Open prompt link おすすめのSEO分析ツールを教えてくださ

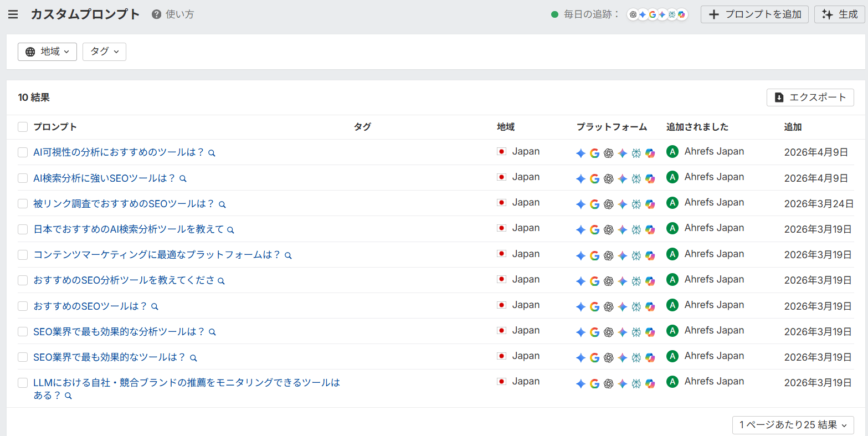124,280
